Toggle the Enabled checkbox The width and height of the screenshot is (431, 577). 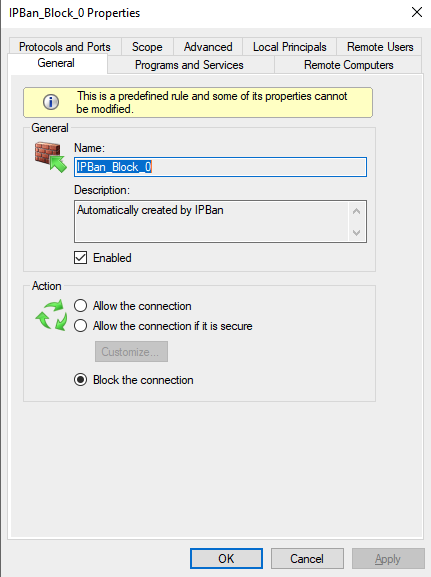click(x=81, y=258)
